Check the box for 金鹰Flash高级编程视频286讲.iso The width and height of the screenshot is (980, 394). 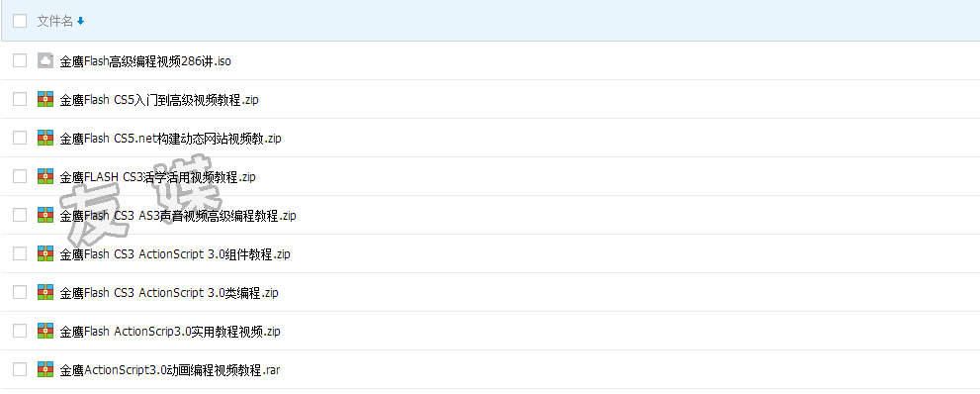pos(20,60)
